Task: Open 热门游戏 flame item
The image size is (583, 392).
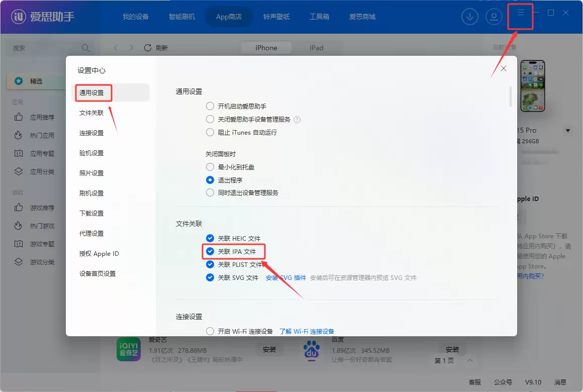Action: [x=34, y=226]
